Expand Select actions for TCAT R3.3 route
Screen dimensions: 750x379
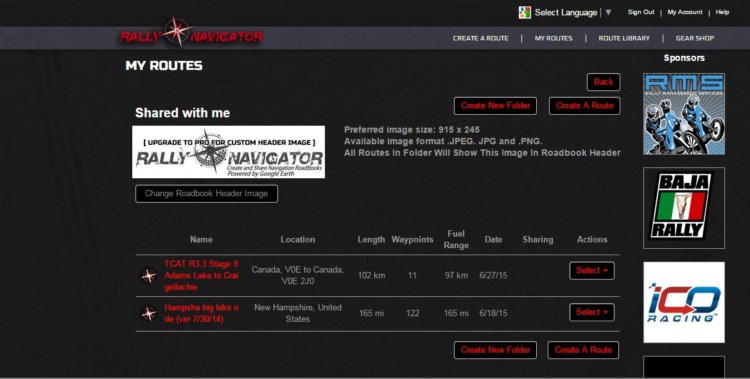(x=592, y=271)
